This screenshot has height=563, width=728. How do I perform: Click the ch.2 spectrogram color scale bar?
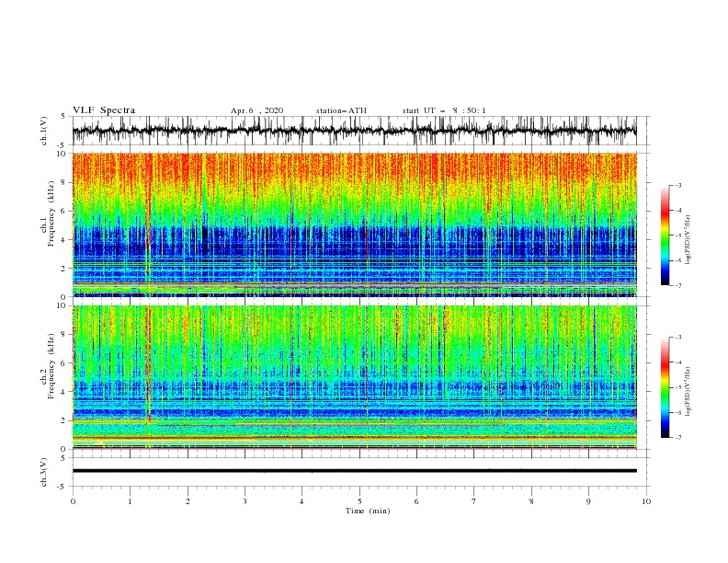(665, 387)
